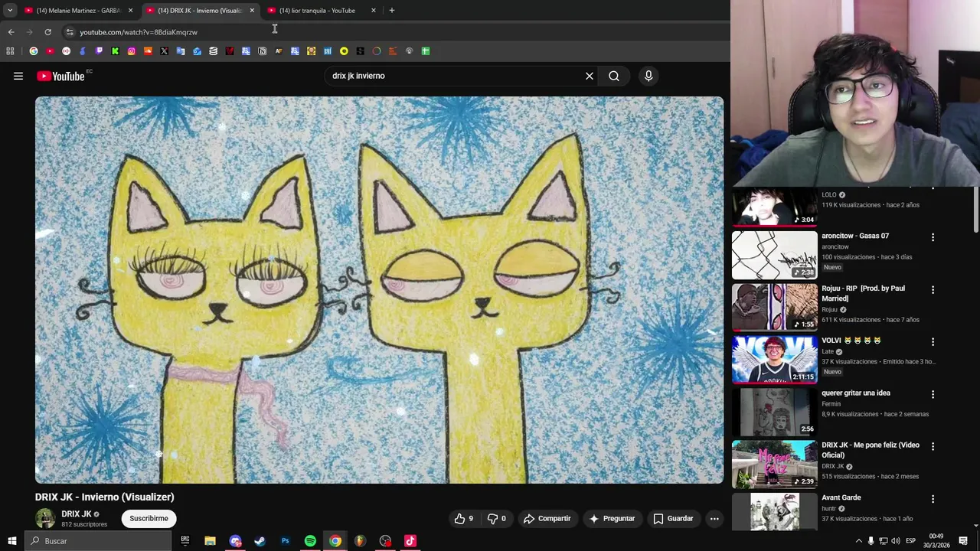Screen dimensions: 980x551
Task: Go to the YouTube home logo
Action: point(60,76)
